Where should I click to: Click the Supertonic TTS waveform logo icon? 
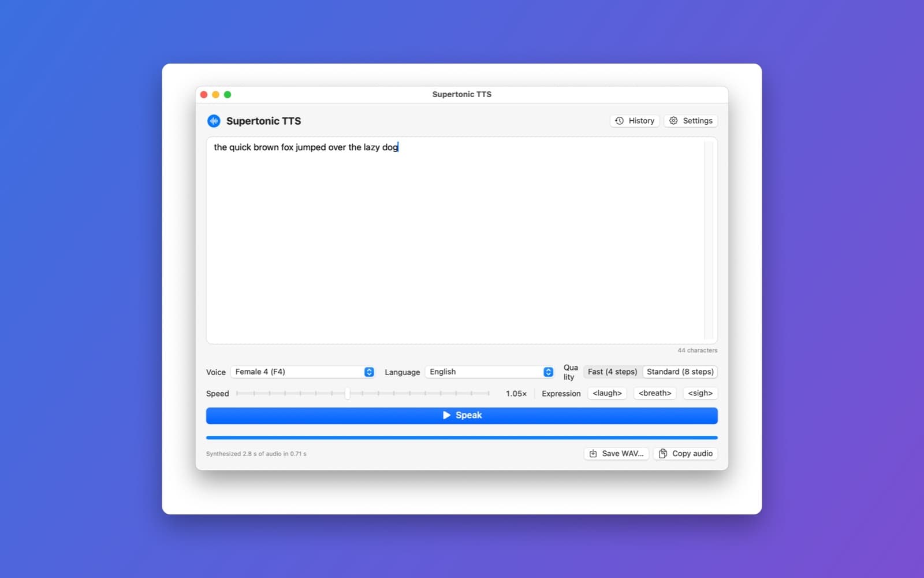214,121
